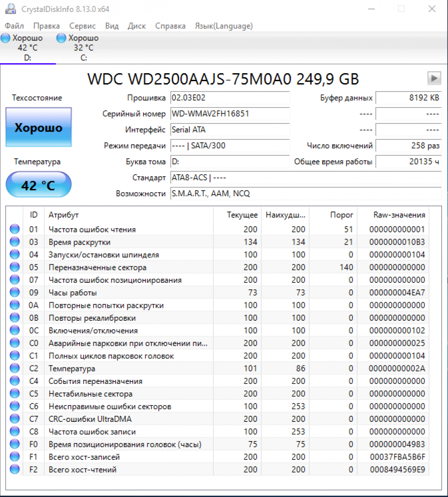Click the blue Хорошо health status button

coord(39,127)
